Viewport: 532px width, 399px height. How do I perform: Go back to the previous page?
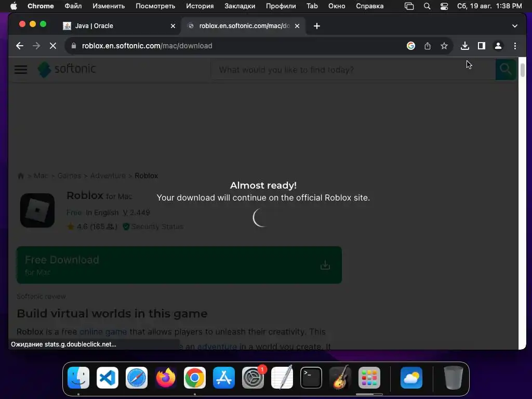tap(20, 46)
